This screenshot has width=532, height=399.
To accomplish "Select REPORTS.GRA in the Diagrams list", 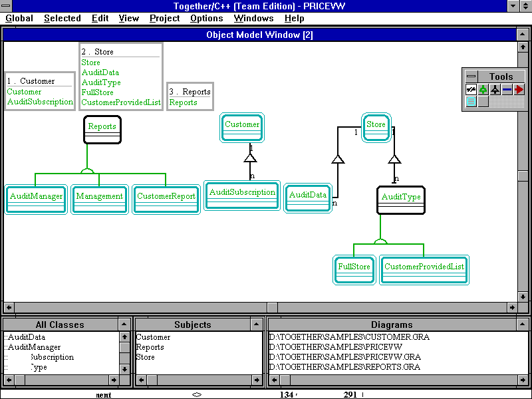I will tap(344, 367).
